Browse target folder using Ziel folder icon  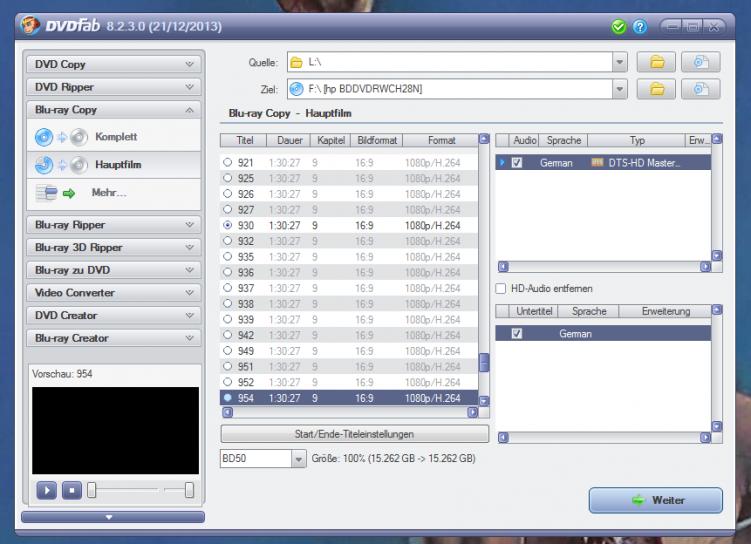[656, 89]
